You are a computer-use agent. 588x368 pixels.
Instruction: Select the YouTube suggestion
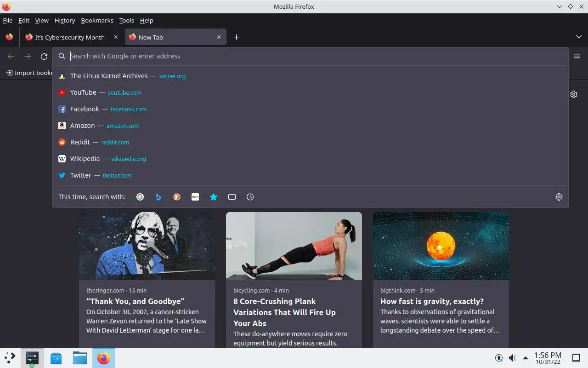click(x=310, y=92)
